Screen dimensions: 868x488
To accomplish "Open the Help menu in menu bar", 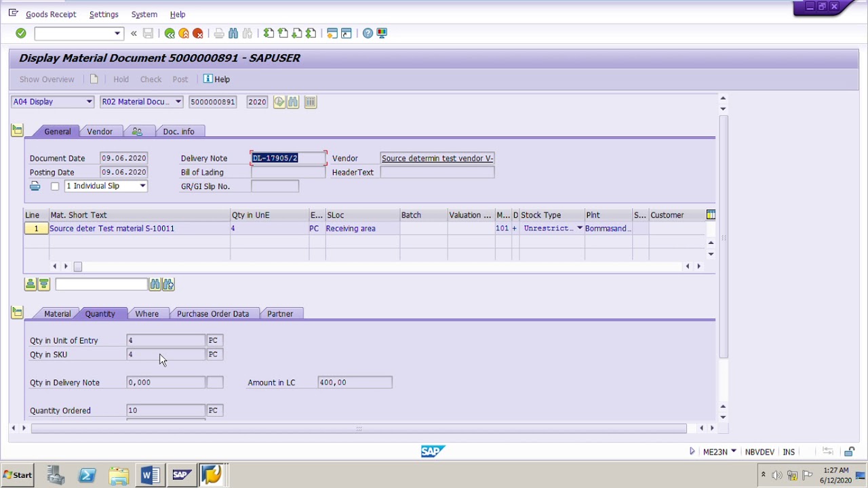I will [x=178, y=14].
